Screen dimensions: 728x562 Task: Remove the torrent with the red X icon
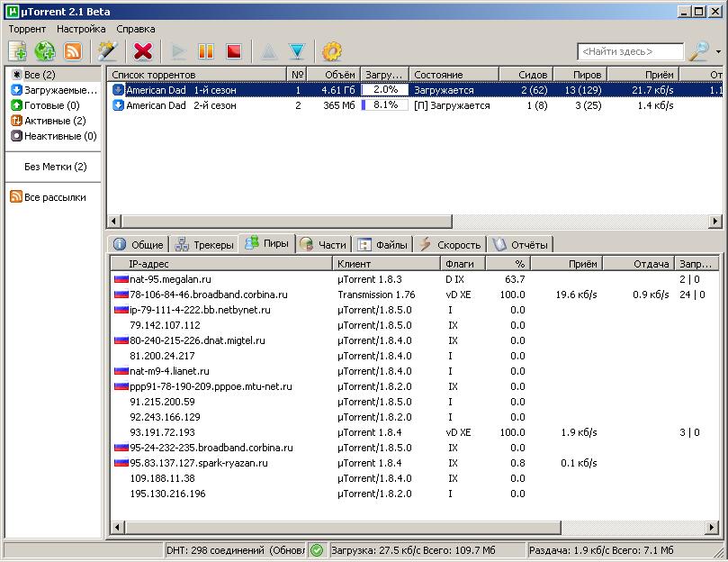pyautogui.click(x=142, y=51)
